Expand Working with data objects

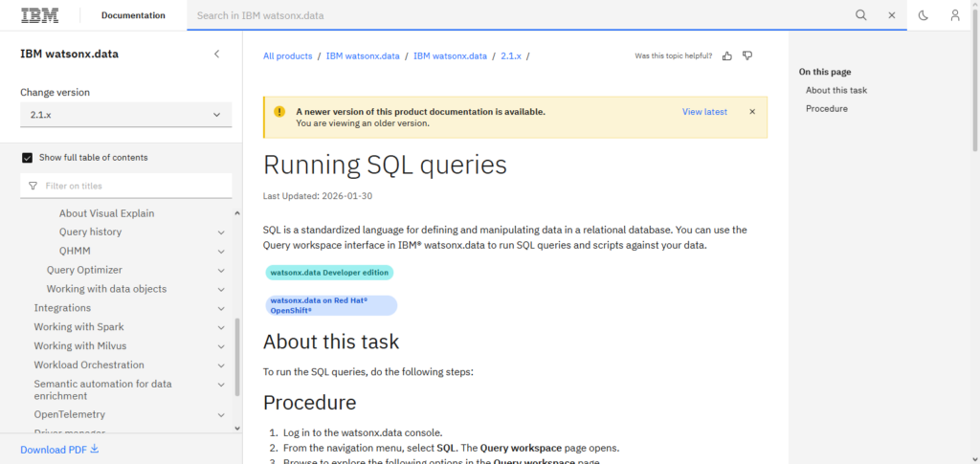pos(221,289)
